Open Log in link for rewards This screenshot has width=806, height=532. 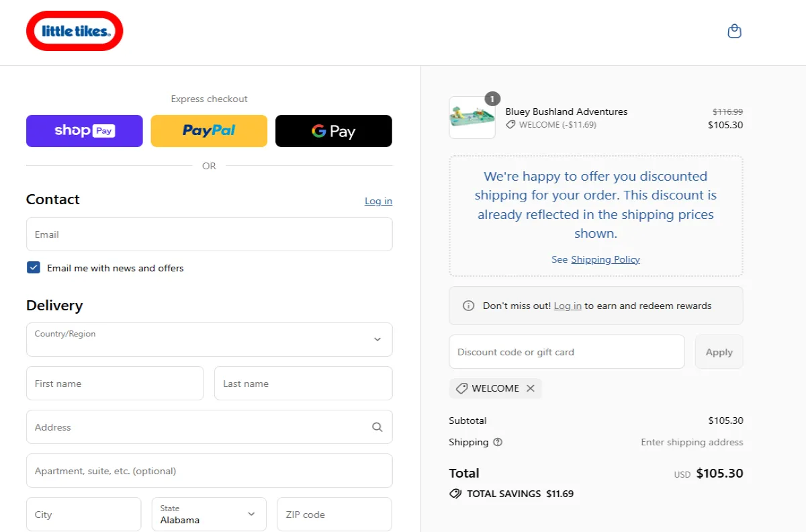point(568,305)
